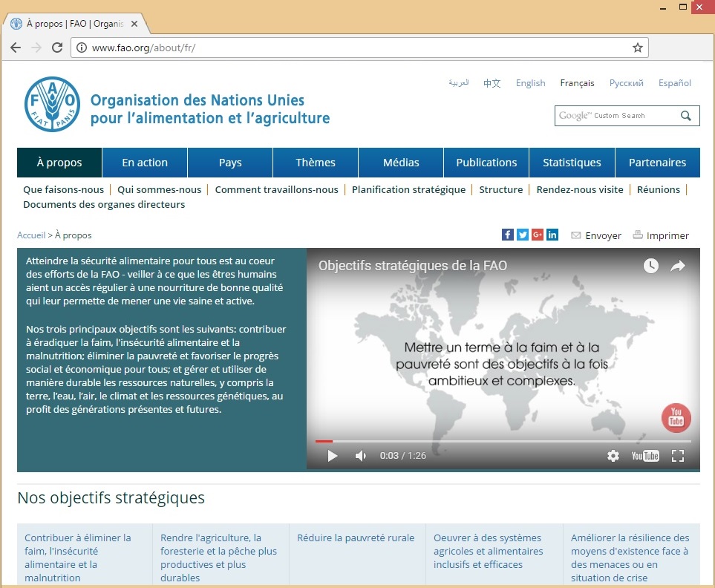
Task: Select the À propos | FAO browser tab
Action: point(75,24)
